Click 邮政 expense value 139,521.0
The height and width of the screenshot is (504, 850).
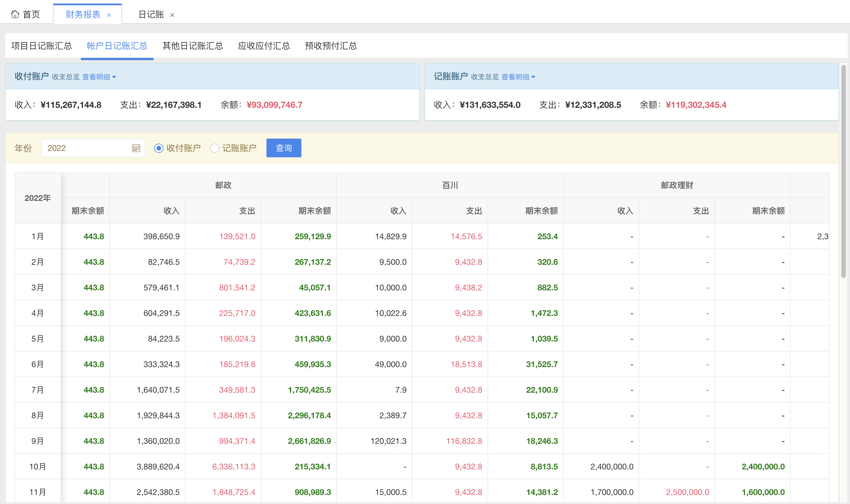pyautogui.click(x=237, y=236)
